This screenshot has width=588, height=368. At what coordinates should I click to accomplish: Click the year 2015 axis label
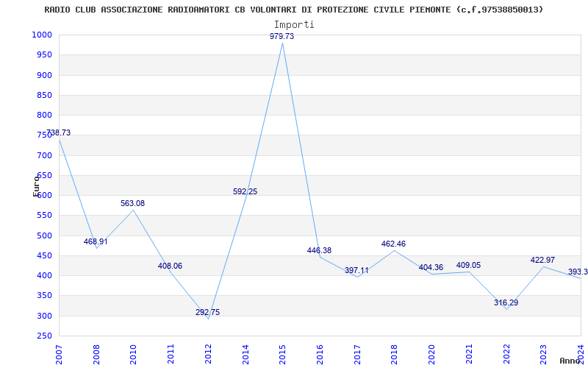pos(283,354)
